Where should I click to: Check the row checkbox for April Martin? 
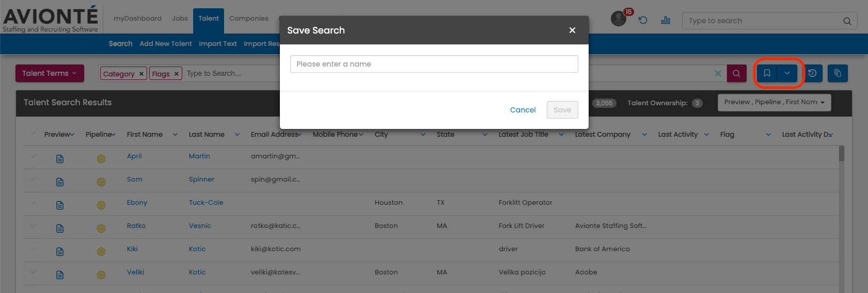(x=34, y=156)
